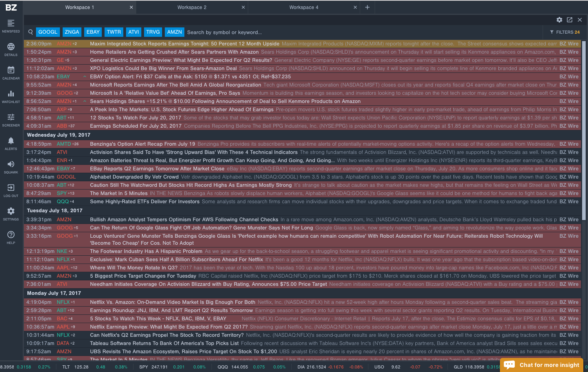
Task: Open Microsoft Reports Earnings After The Bell headline
Action: 175,85
